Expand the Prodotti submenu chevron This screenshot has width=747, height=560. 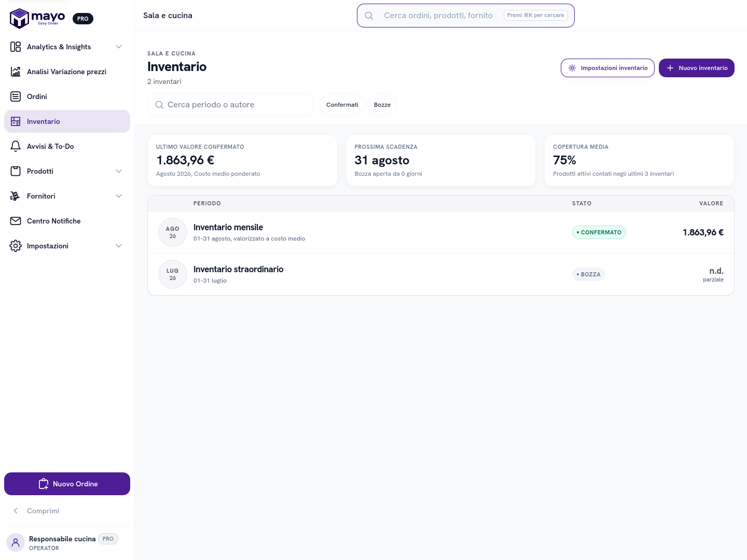(x=119, y=171)
